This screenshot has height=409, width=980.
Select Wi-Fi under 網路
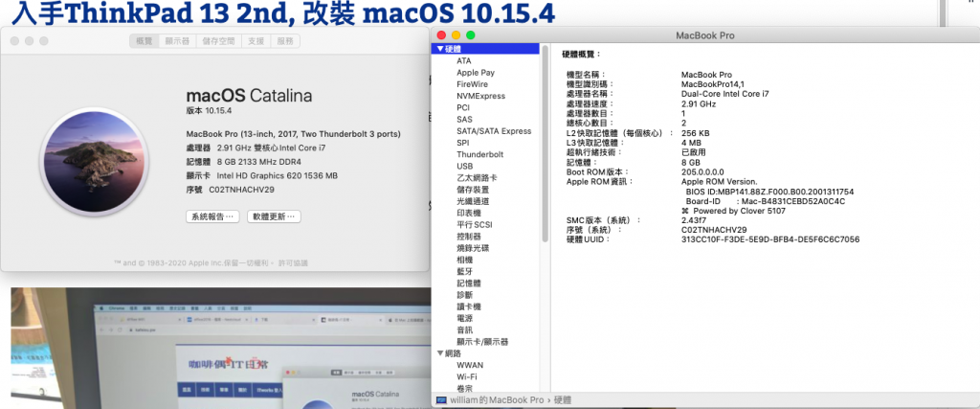[x=466, y=376]
